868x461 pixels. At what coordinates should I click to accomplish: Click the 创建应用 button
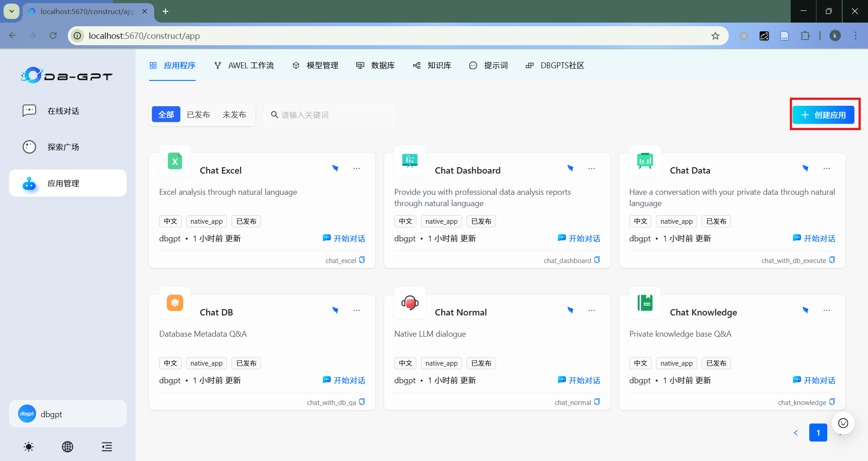(823, 115)
